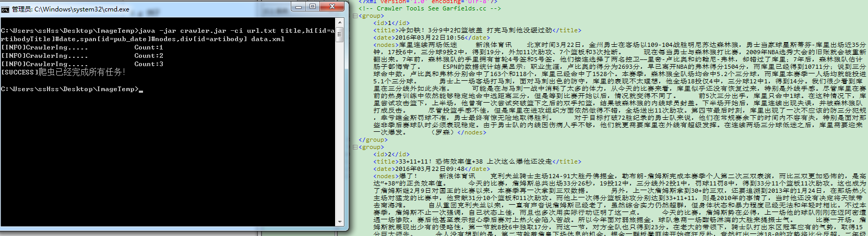Click the cmd scrollbar down arrow

(x=339, y=222)
